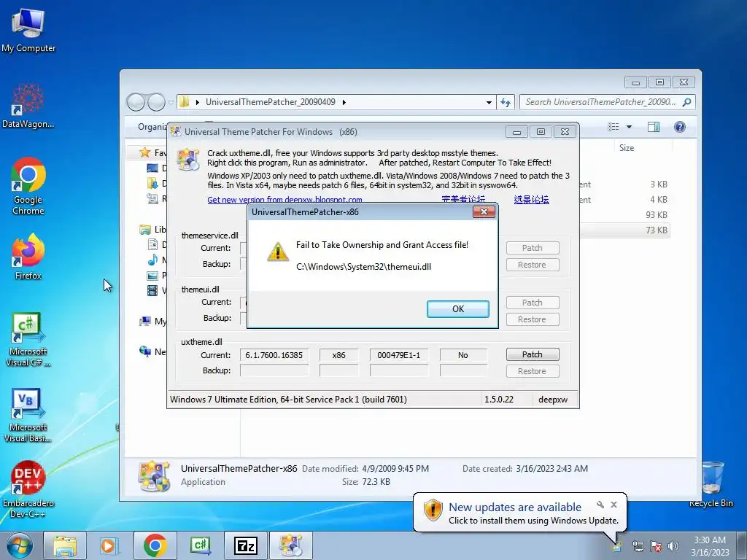Close the UniversalThemePatcher-x86 error dialog

coord(484,212)
